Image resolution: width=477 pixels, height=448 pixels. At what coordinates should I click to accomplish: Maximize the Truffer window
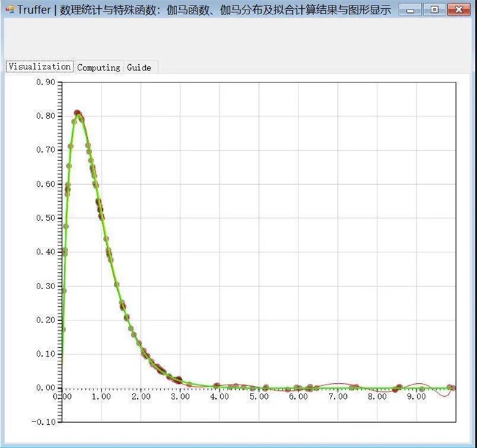[x=434, y=10]
